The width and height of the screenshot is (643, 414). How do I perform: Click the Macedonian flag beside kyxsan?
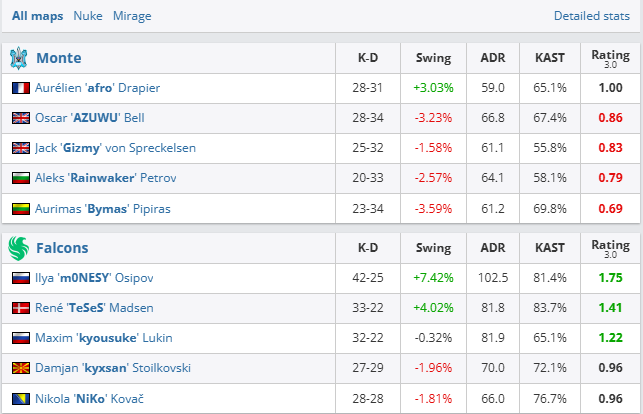(20, 369)
